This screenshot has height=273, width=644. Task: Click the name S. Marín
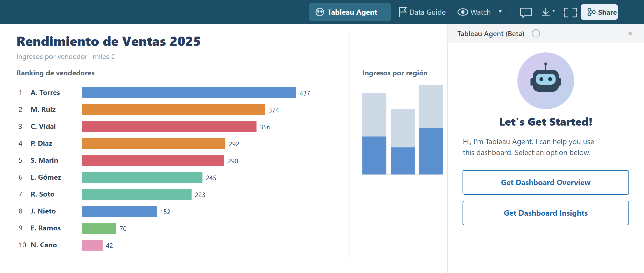tap(44, 161)
